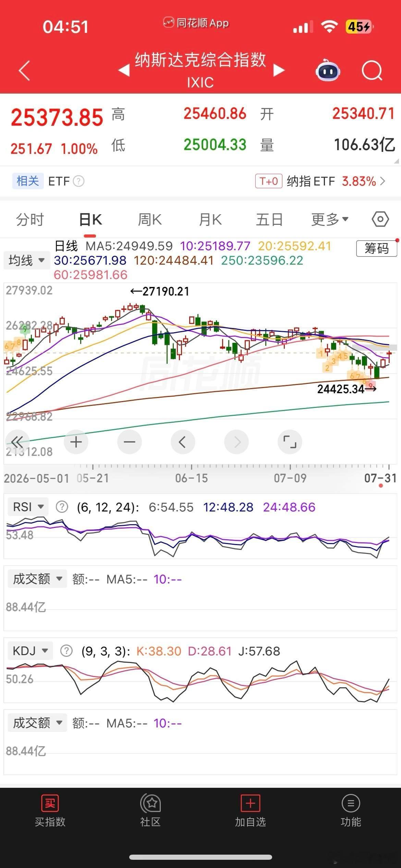Tap the RSI 6:54.55 value
Image resolution: width=401 pixels, height=868 pixels.
[171, 507]
